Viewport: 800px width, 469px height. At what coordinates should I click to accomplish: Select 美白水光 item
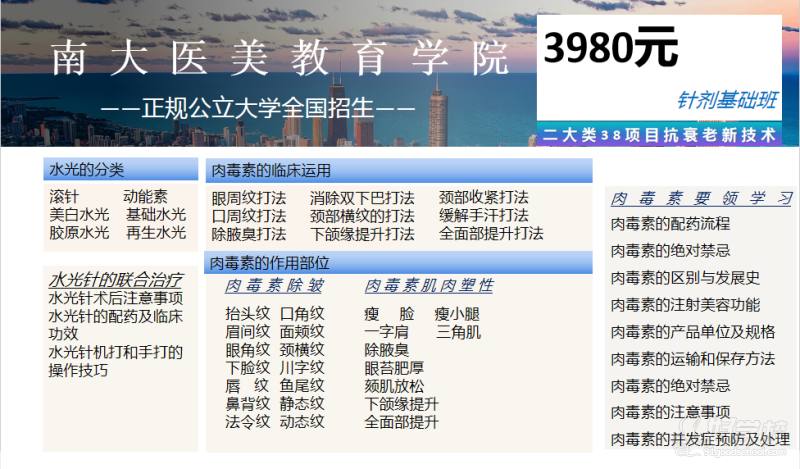point(79,214)
